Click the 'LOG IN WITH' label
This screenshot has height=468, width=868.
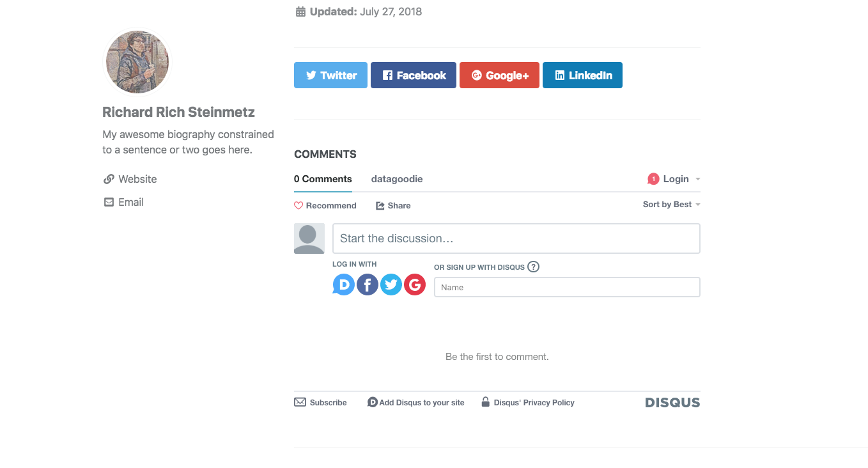click(x=355, y=264)
